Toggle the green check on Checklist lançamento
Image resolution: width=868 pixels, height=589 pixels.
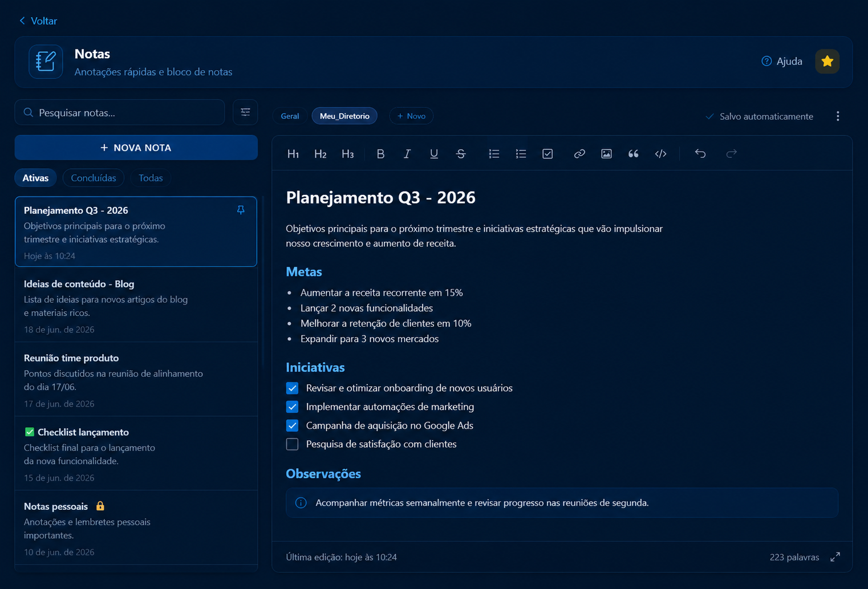click(30, 432)
